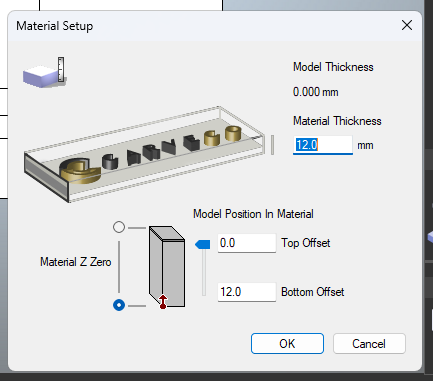Click the Bottom Offset input field
Image resolution: width=433 pixels, height=381 pixels.
tap(247, 292)
